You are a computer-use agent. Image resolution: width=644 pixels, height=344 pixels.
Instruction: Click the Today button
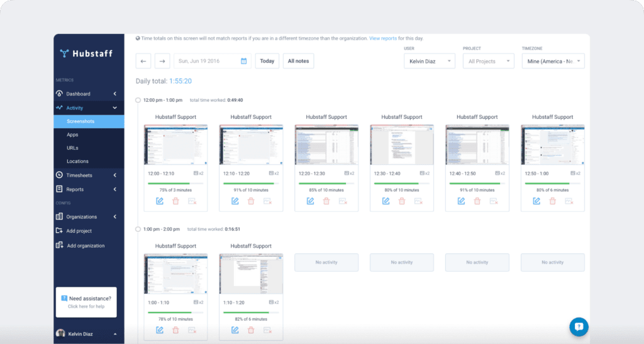(x=267, y=61)
